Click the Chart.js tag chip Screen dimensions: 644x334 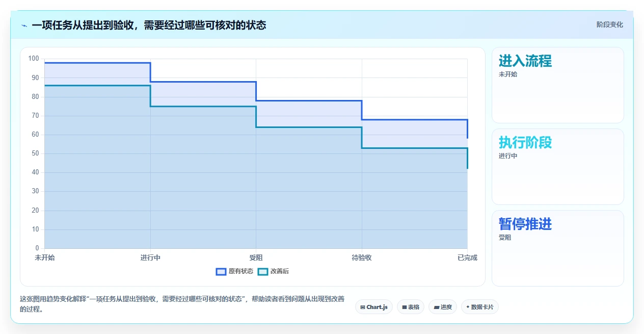tap(374, 307)
